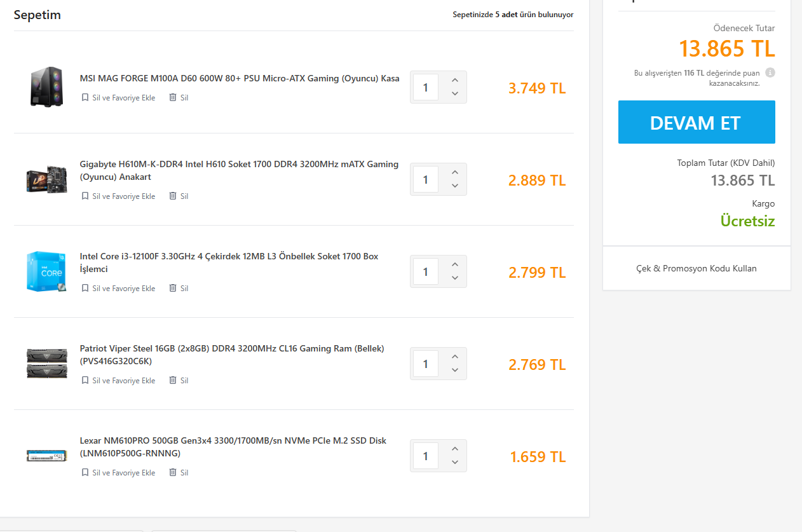This screenshot has height=532, width=802.
Task: Click MSI MAG FORGE case thumbnail
Action: (x=46, y=87)
